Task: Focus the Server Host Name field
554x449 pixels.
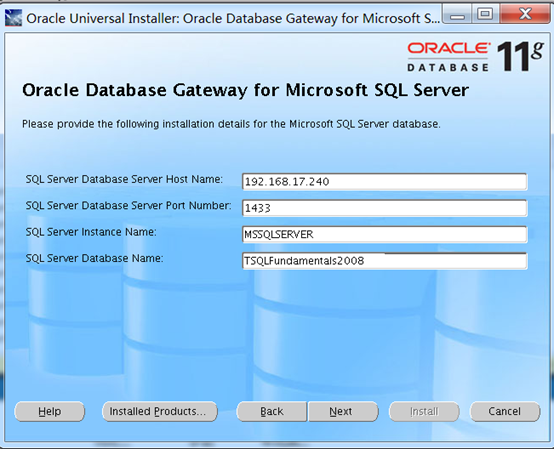Action: (385, 182)
